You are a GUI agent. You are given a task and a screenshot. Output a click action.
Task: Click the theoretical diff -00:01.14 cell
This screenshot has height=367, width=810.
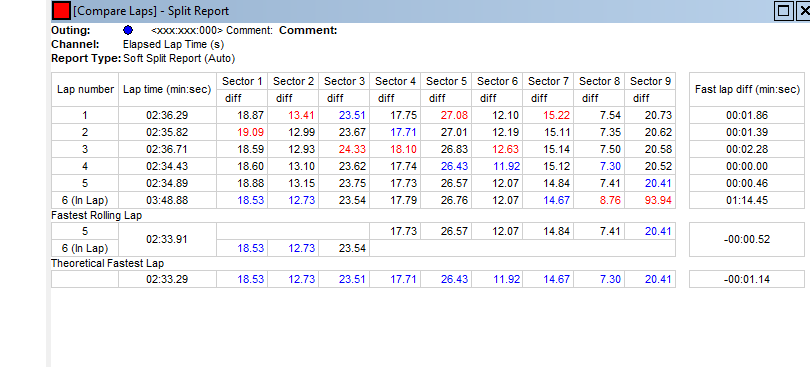coord(747,280)
